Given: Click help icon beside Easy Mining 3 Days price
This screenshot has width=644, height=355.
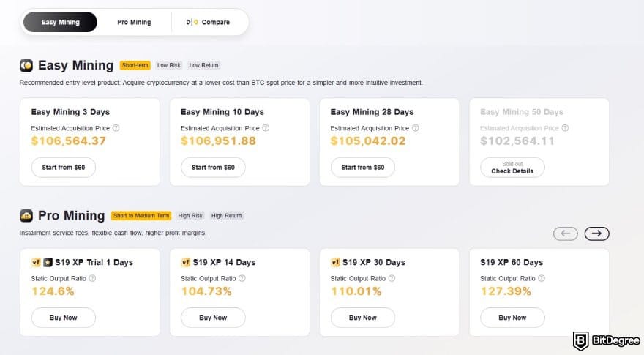Looking at the screenshot, I should (x=116, y=128).
